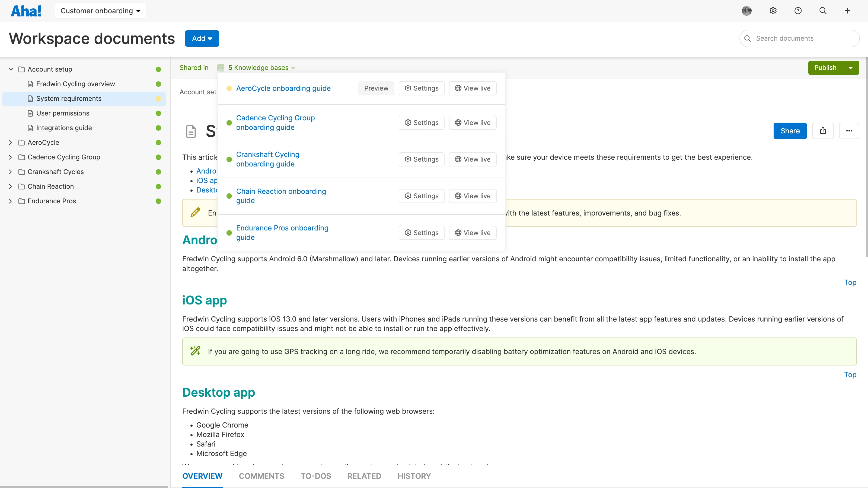The width and height of the screenshot is (868, 488).
Task: Expand the Endurance Pros folder
Action: 11,201
